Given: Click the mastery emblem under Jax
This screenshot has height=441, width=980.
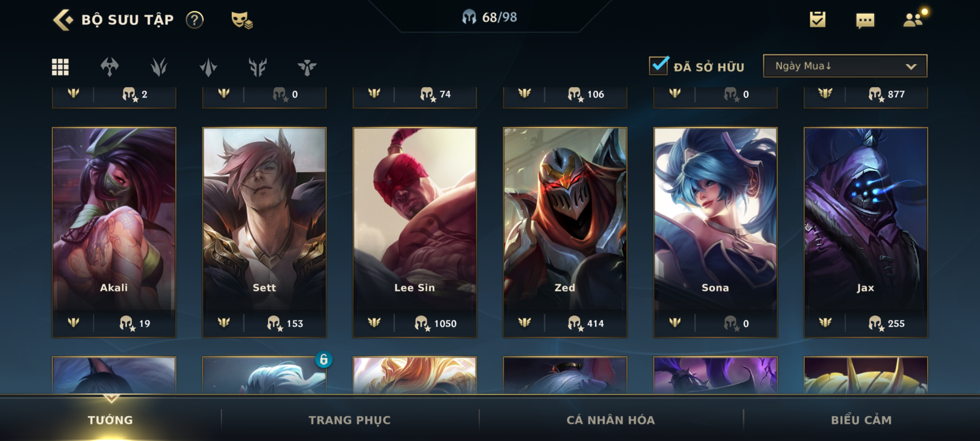Looking at the screenshot, I should pyautogui.click(x=825, y=323).
